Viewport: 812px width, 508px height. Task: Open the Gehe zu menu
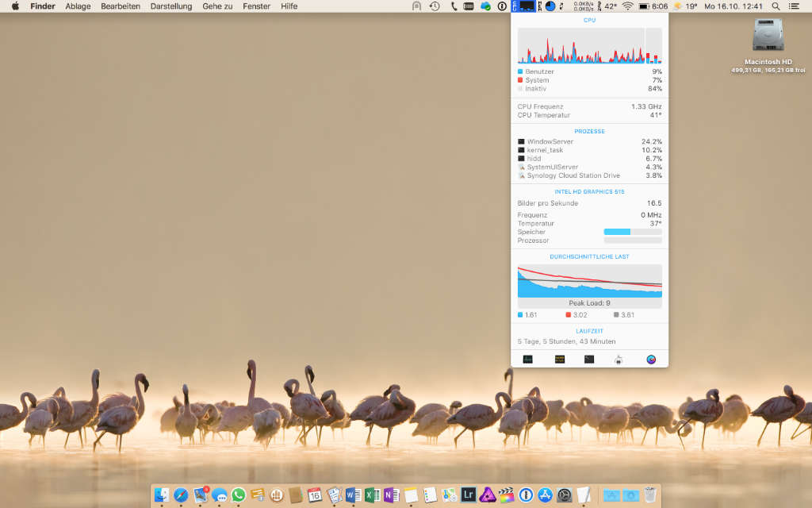pyautogui.click(x=217, y=6)
